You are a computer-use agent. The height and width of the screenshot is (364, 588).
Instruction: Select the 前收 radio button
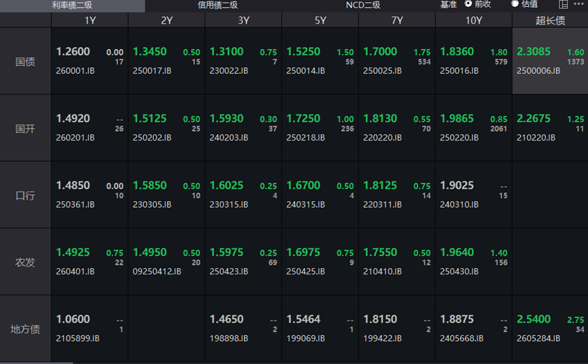pos(468,4)
